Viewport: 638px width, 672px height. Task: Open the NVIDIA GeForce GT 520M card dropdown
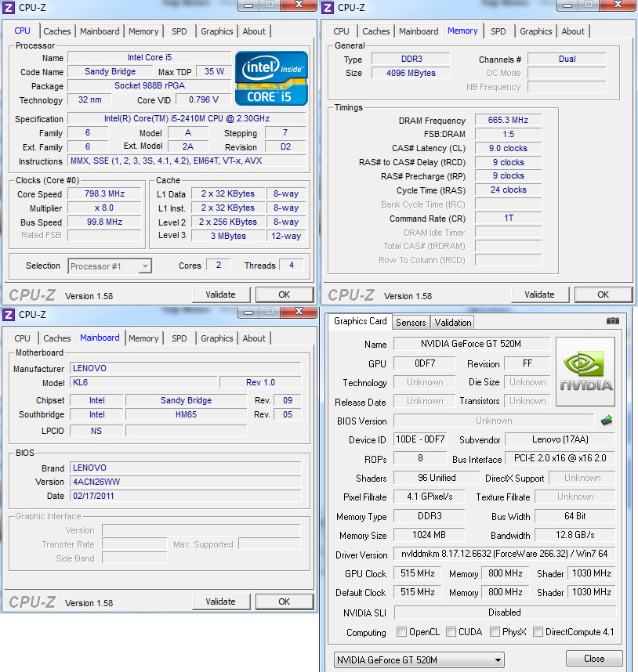point(496,659)
